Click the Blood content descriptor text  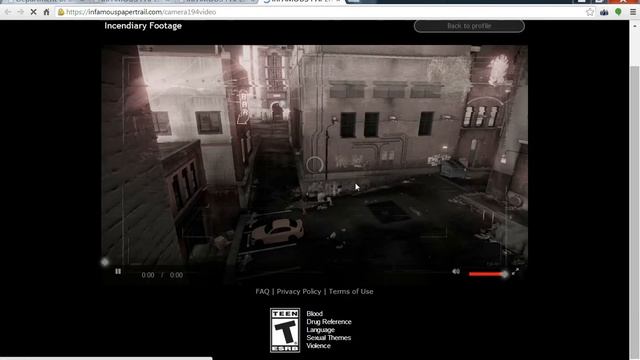point(315,313)
